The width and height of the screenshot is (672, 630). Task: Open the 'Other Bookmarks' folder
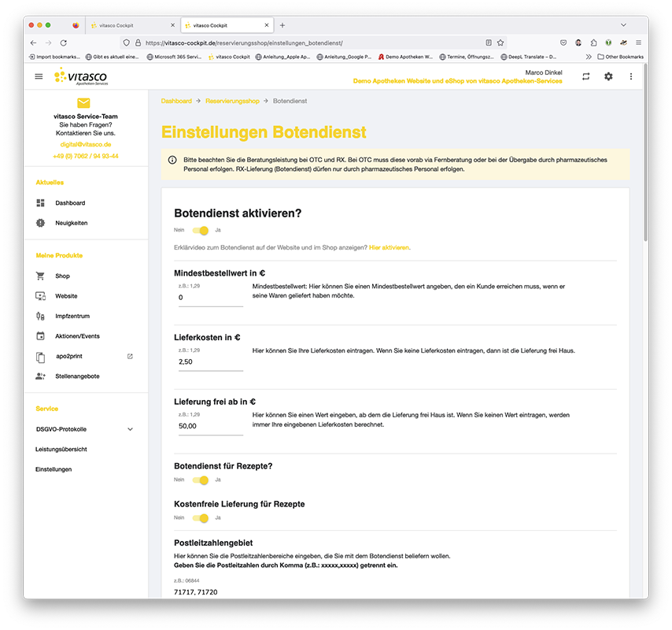pos(621,57)
